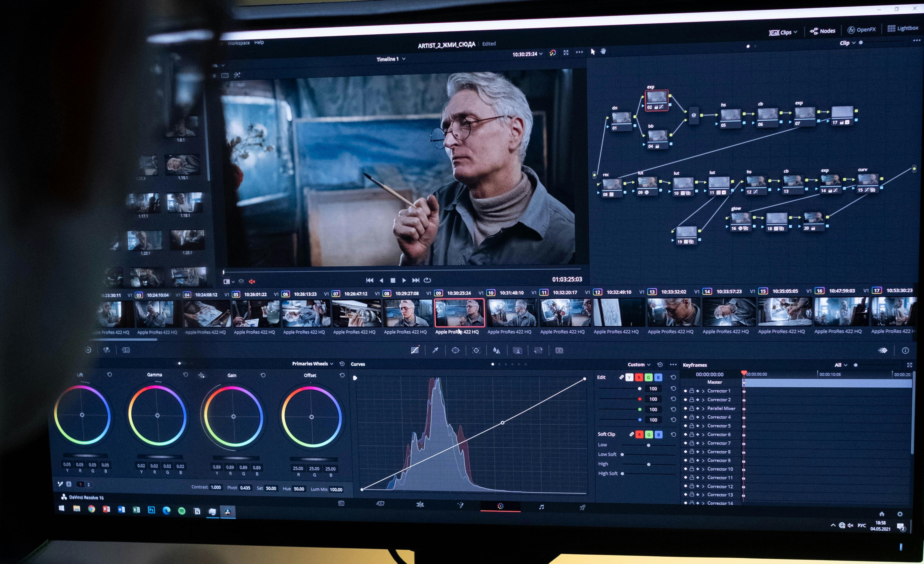Image resolution: width=924 pixels, height=564 pixels.
Task: Reset the Gain color wheel
Action: (263, 375)
